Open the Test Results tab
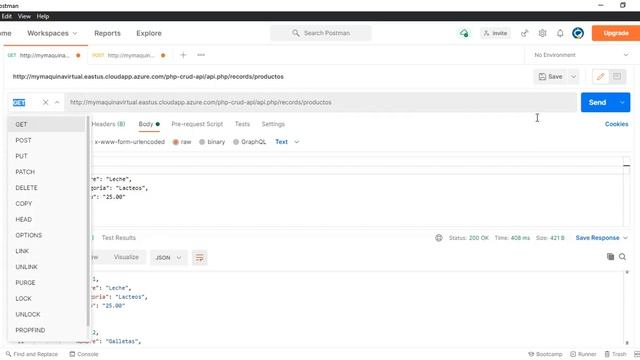This screenshot has height=360, width=640. (119, 238)
